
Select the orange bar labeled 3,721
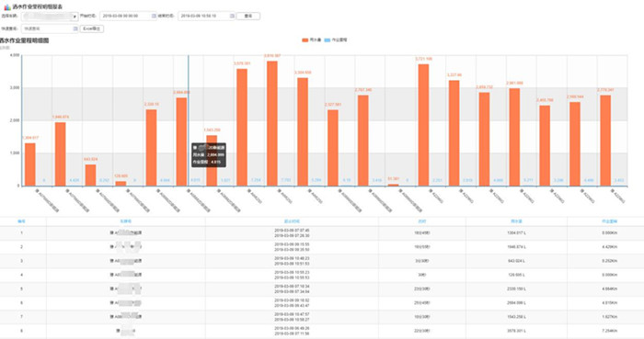point(423,125)
